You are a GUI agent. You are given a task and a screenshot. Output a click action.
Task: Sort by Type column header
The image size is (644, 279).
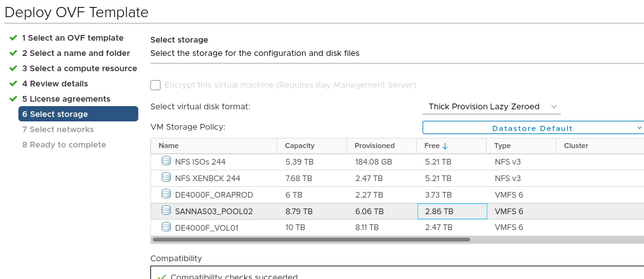coord(522,146)
